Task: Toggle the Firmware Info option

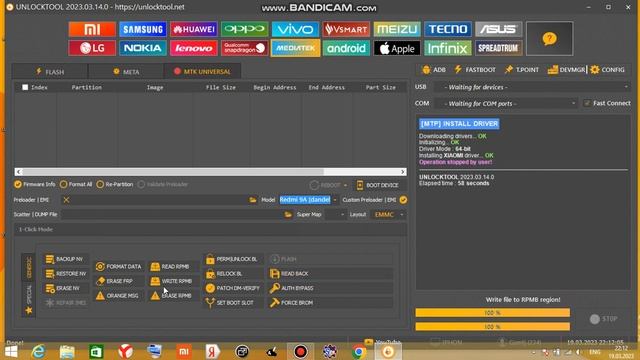Action: pyautogui.click(x=34, y=184)
